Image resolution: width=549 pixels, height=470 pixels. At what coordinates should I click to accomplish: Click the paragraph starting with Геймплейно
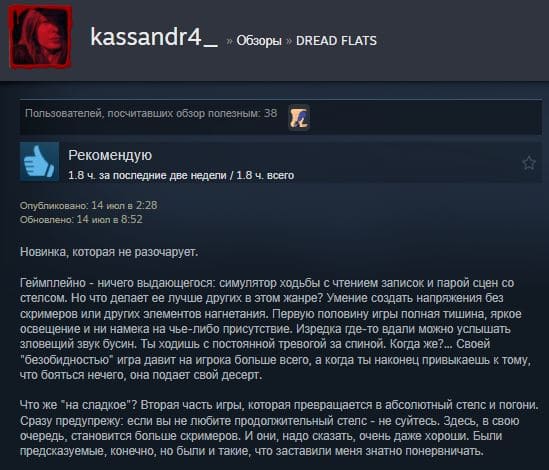point(275,329)
